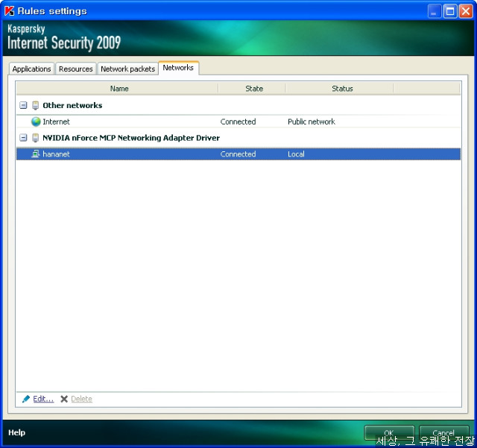Click NVIDIA nForce MCP Networking Adapter Driver label
This screenshot has height=448, width=477.
coord(131,138)
